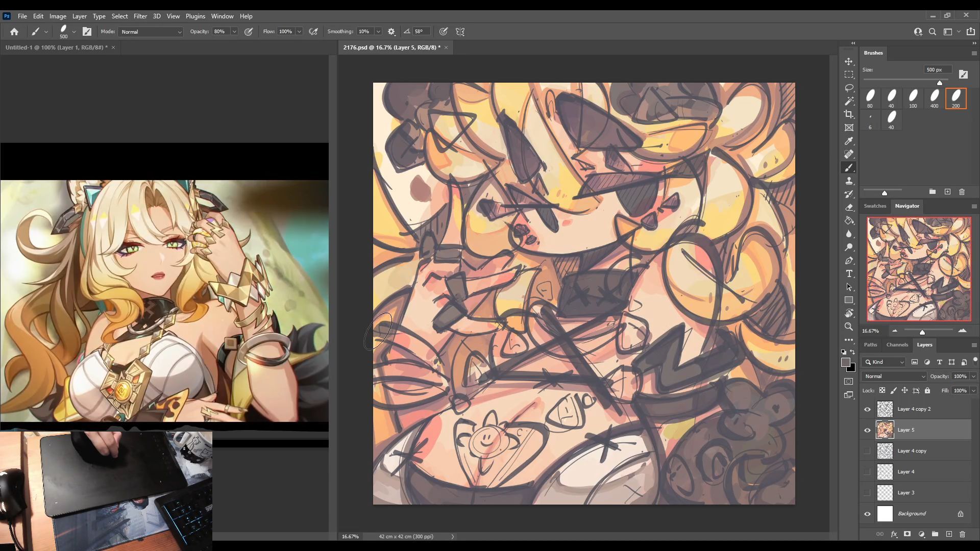
Task: Select the Horizontal Type tool
Action: click(x=849, y=274)
